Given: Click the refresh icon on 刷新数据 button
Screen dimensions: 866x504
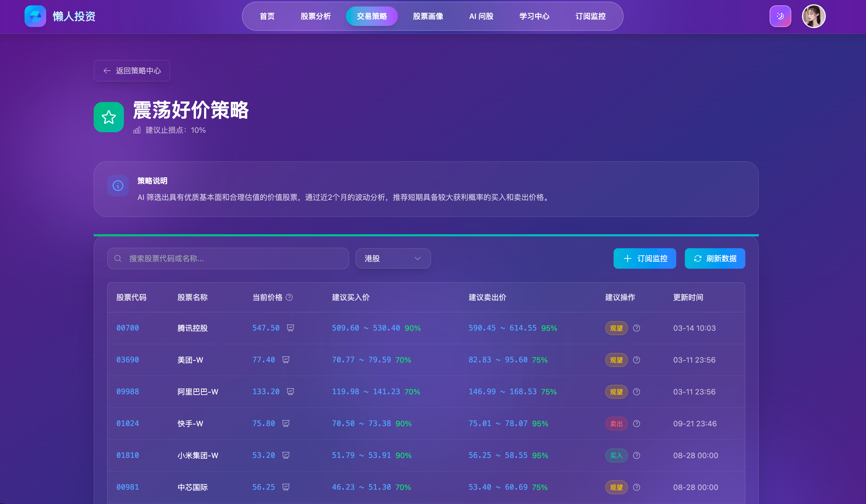Looking at the screenshot, I should pos(698,258).
